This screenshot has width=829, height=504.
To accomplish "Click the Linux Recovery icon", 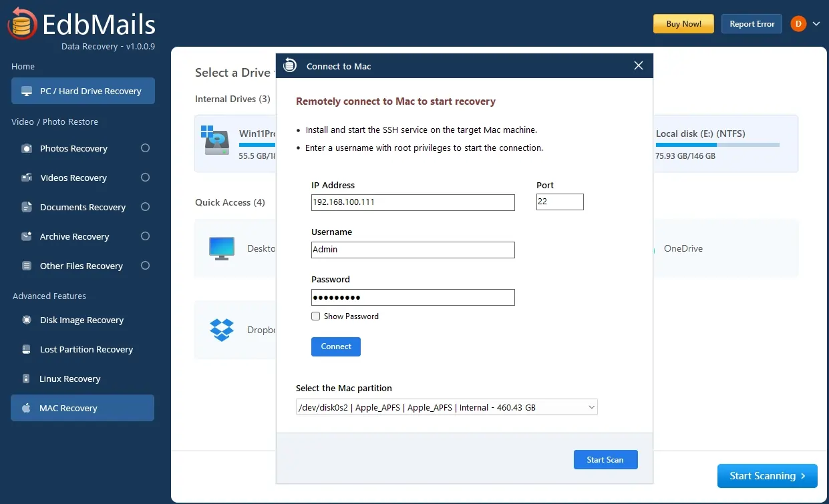I will click(27, 379).
